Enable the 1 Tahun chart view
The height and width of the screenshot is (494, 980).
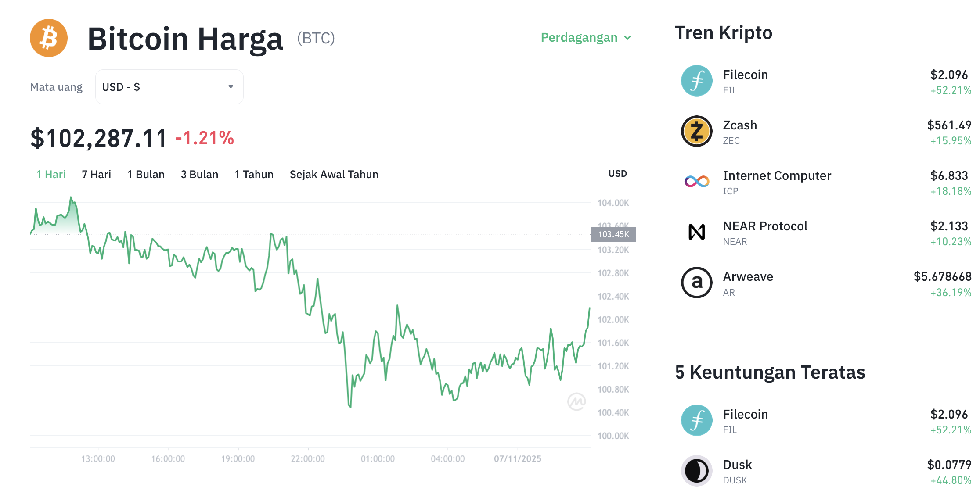(254, 174)
